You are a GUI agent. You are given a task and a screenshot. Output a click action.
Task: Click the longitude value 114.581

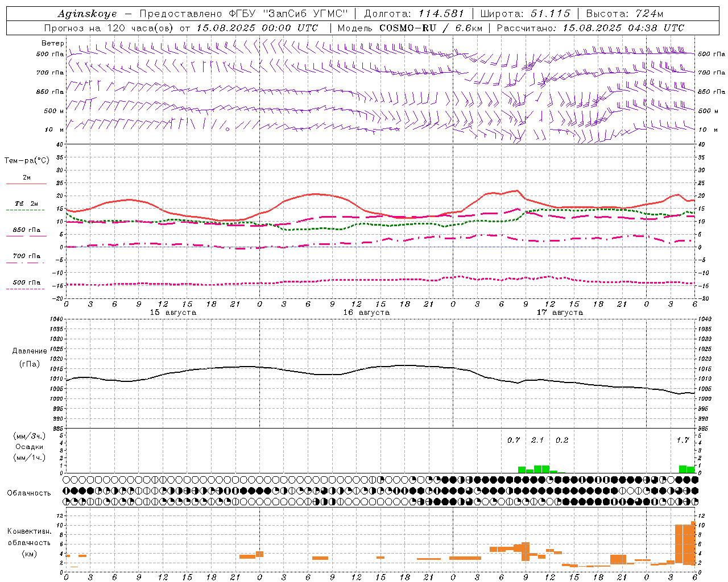click(x=441, y=14)
